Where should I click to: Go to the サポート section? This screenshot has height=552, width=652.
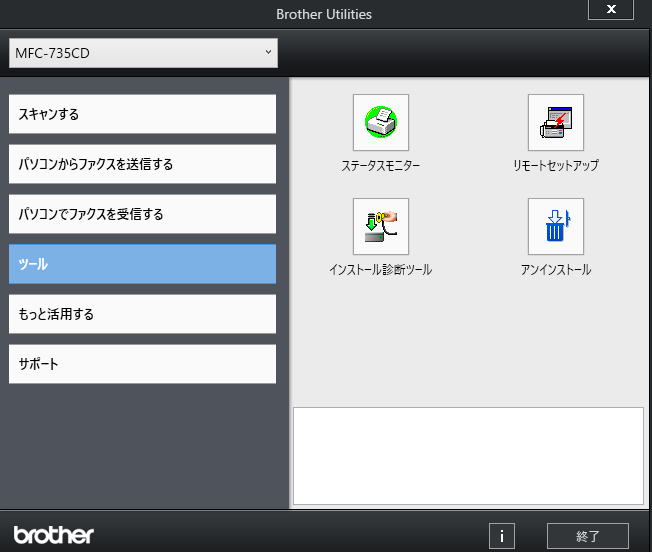(142, 364)
